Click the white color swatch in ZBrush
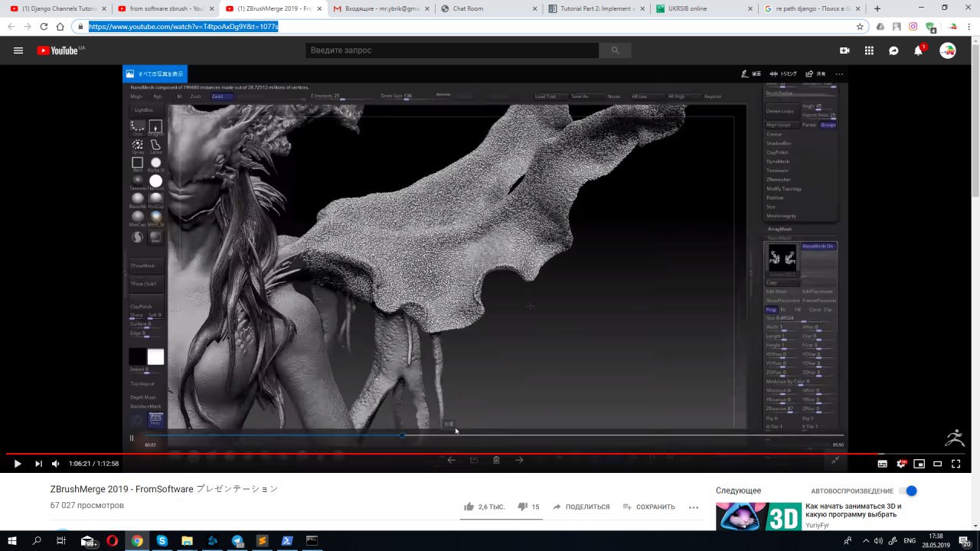This screenshot has height=551, width=980. click(155, 357)
